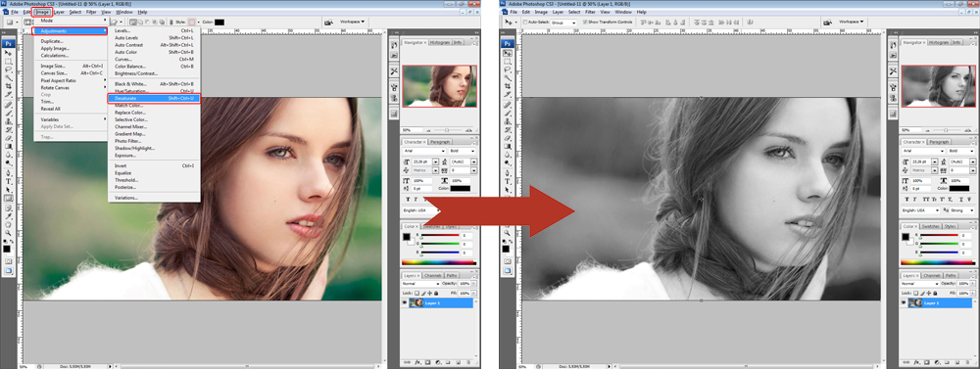Select Slice tool in grayscale window
The width and height of the screenshot is (980, 369).
(509, 93)
